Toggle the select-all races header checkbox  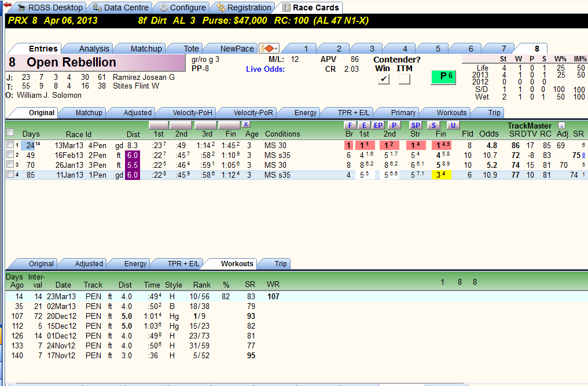[10, 133]
